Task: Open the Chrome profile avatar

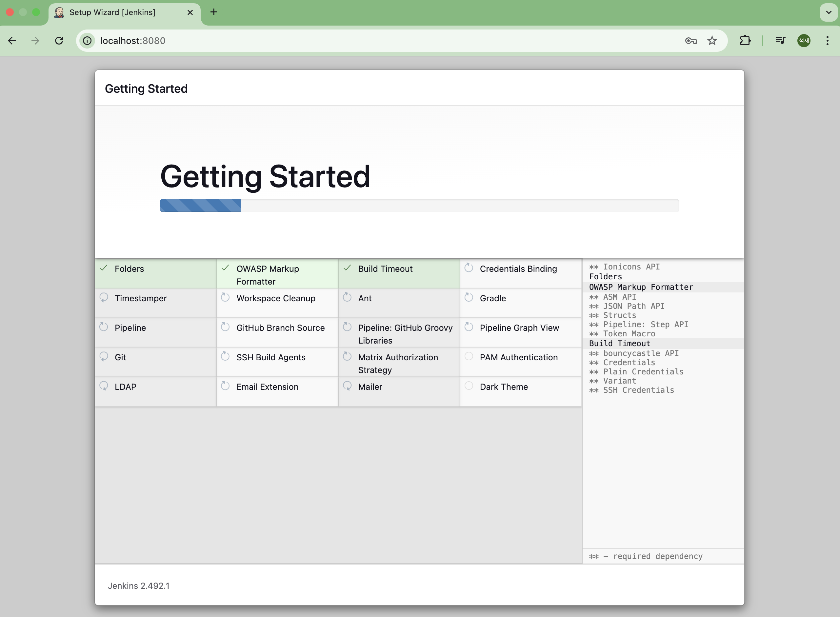Action: click(804, 41)
